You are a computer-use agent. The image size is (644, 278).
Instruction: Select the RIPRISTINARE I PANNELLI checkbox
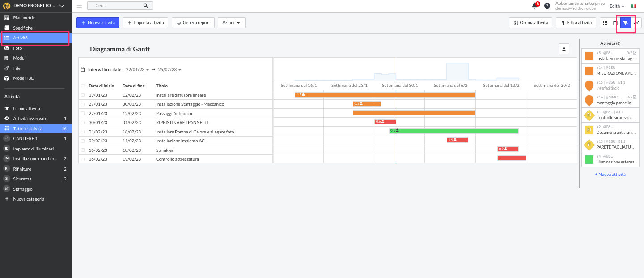(82, 122)
